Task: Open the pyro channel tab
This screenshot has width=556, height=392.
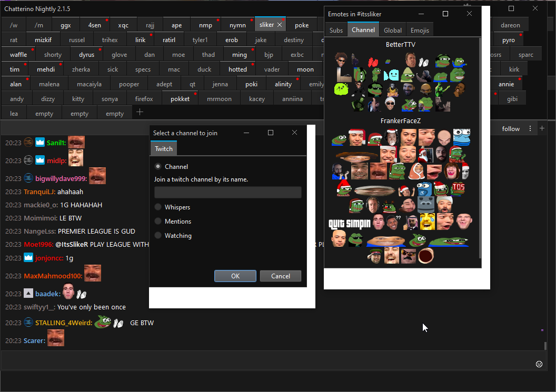Action: point(508,40)
